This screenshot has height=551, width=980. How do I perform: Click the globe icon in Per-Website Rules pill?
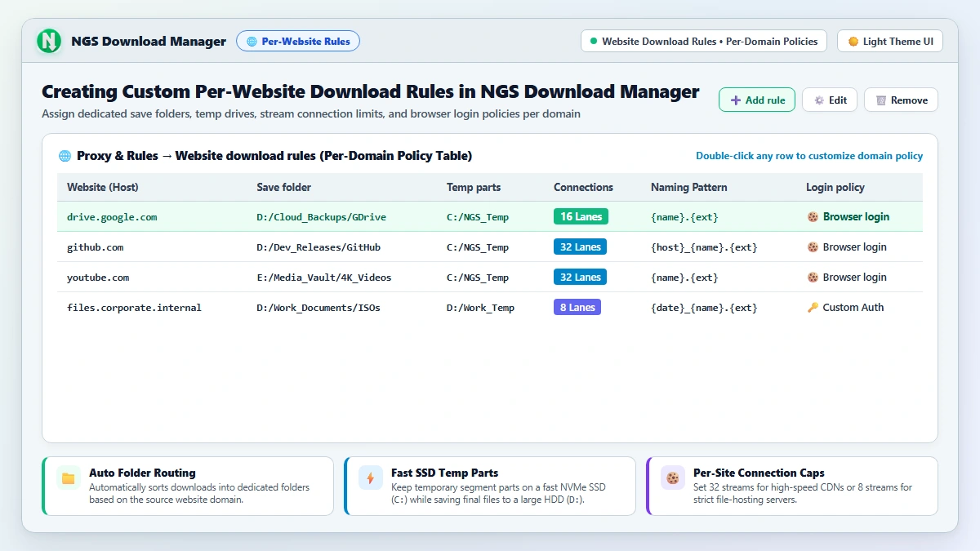click(x=252, y=41)
